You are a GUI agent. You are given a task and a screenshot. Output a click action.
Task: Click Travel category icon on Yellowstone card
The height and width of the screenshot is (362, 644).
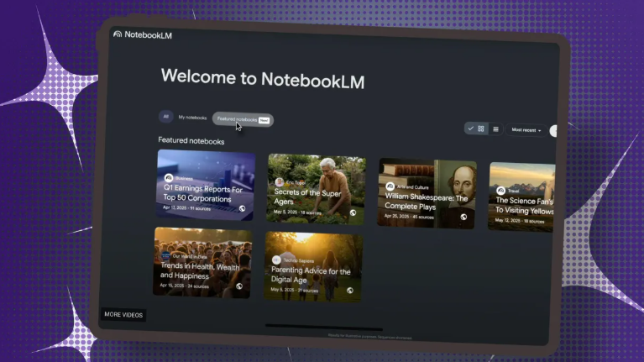500,191
